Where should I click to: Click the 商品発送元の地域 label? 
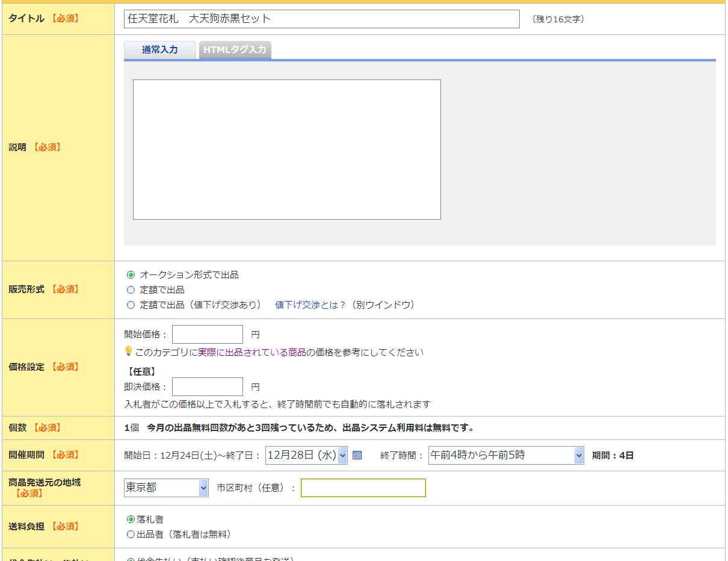[x=45, y=482]
